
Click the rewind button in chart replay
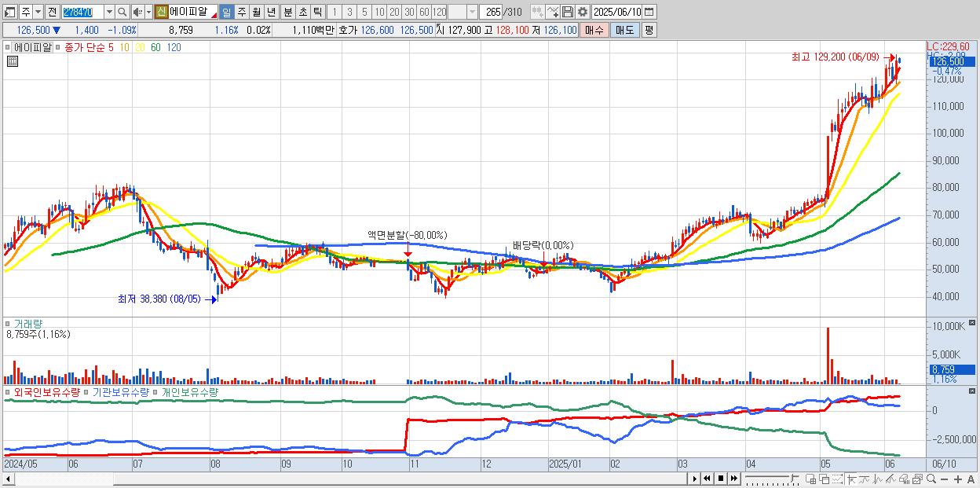707,479
